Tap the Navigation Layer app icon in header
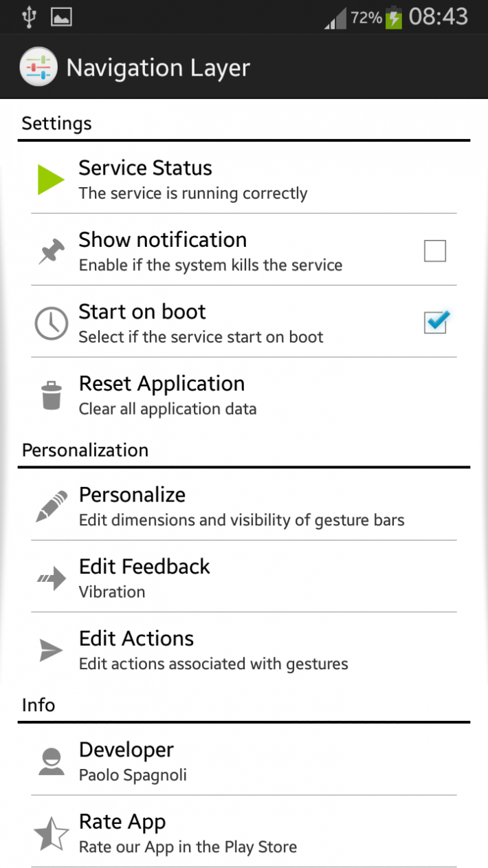 [36, 67]
